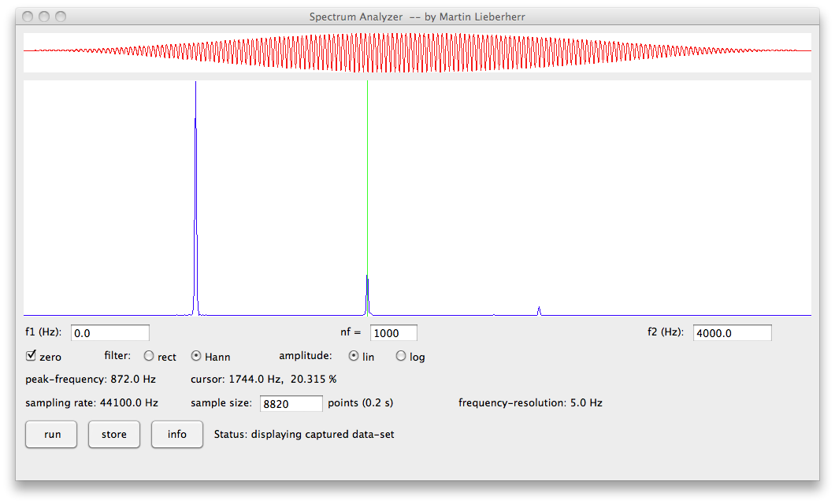
Task: Click the tallest blue peak at 872 Hz
Action: point(195,197)
